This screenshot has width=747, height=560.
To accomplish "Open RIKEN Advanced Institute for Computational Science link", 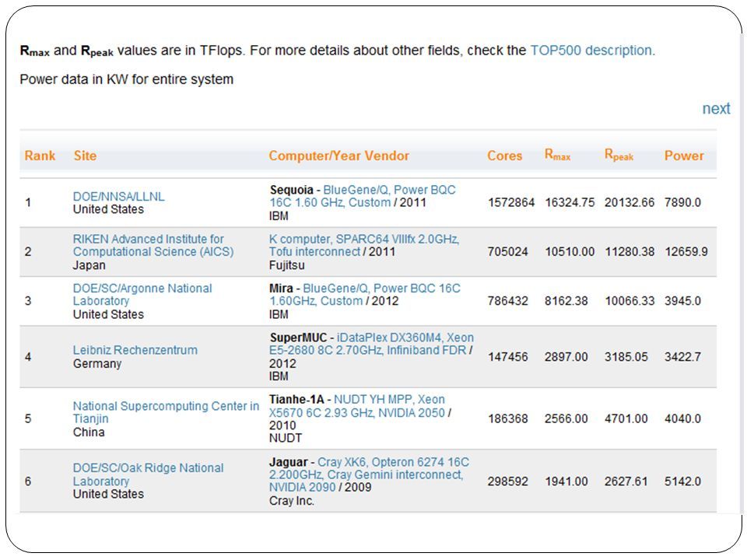I will [153, 245].
